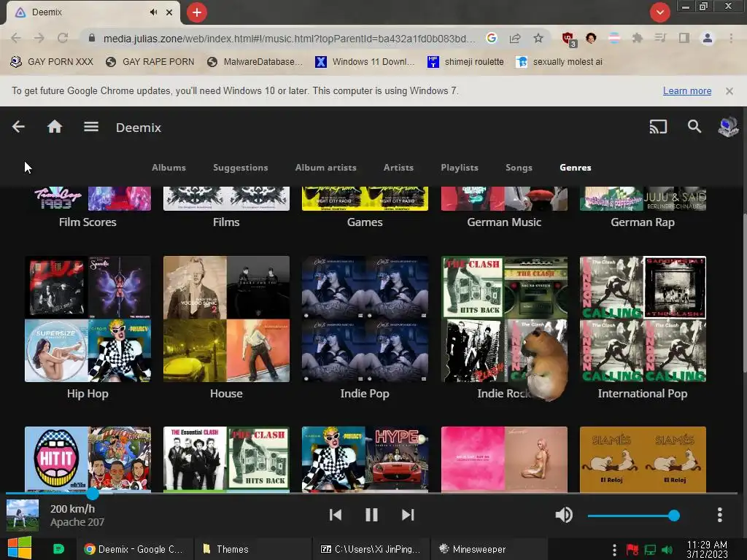Open the Jellyfin search icon
This screenshot has width=747, height=560.
point(694,127)
